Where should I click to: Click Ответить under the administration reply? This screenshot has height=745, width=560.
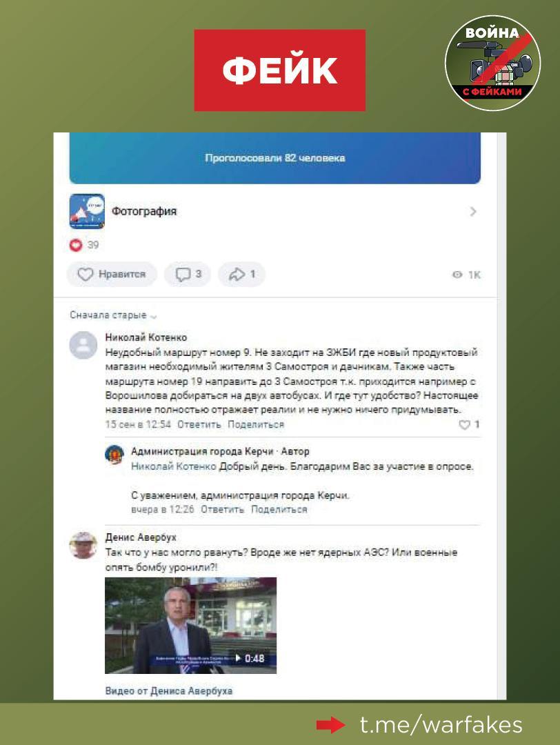click(x=222, y=509)
